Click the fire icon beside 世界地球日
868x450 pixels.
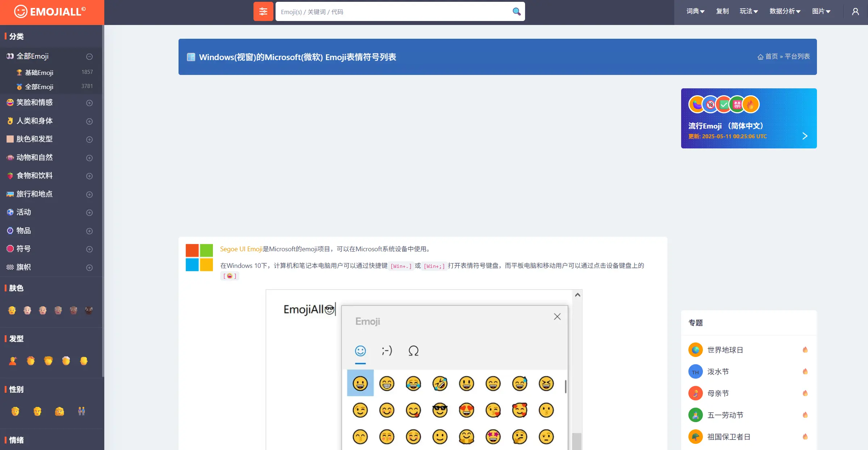click(x=805, y=350)
